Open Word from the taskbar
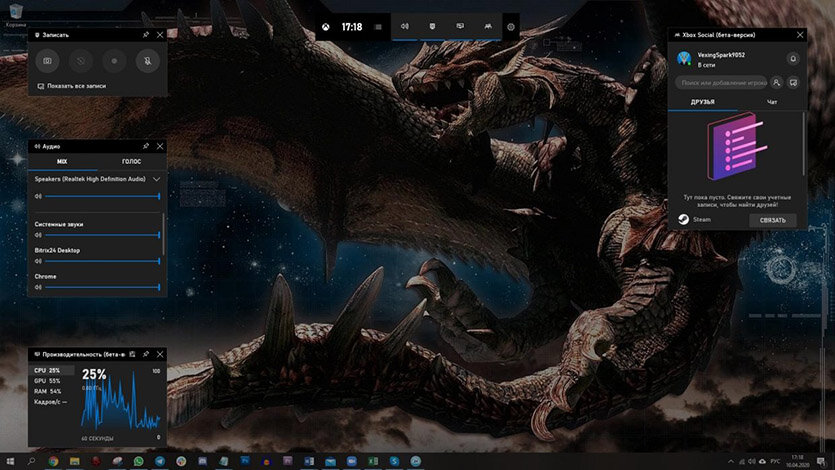Viewport: 835px width, 470px height. (309, 461)
